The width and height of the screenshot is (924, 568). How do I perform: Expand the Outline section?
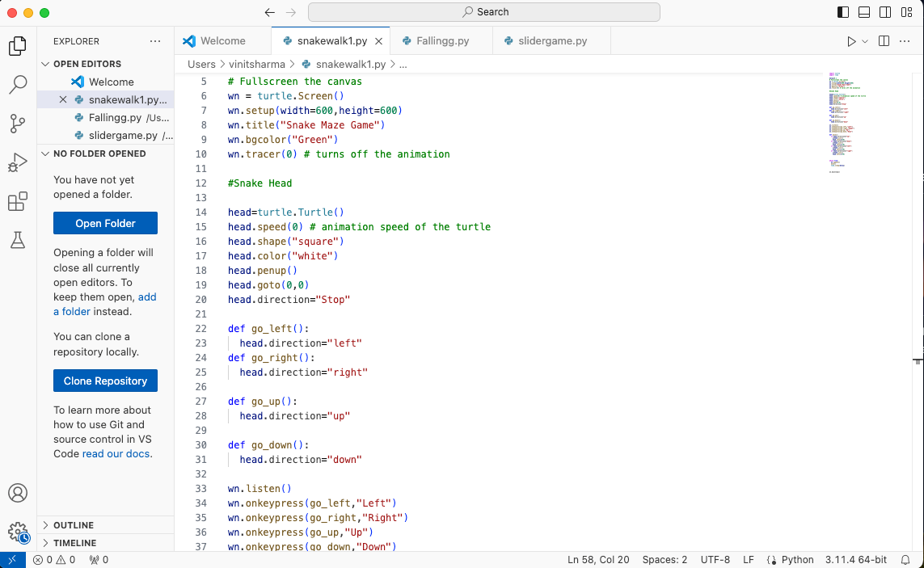pos(73,525)
